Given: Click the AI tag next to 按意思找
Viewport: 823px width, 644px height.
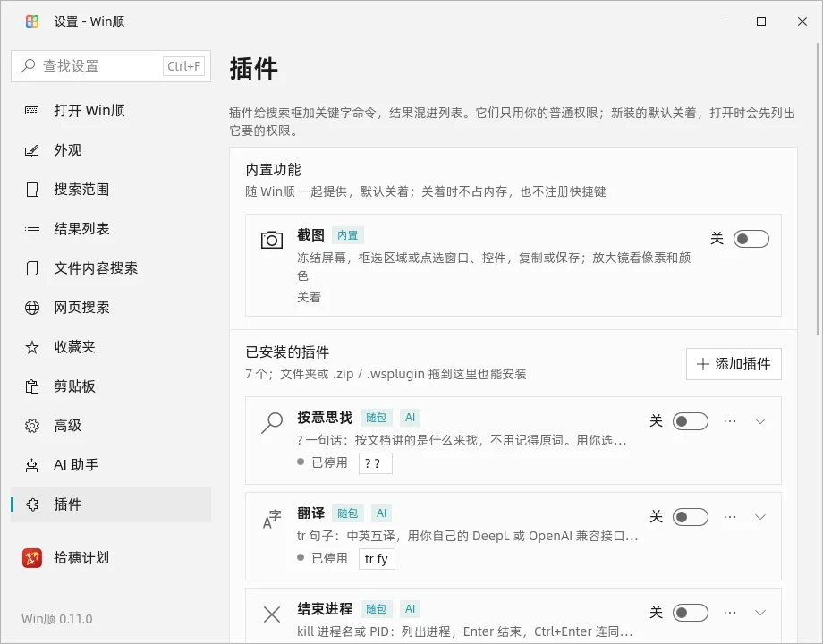Looking at the screenshot, I should pyautogui.click(x=410, y=418).
